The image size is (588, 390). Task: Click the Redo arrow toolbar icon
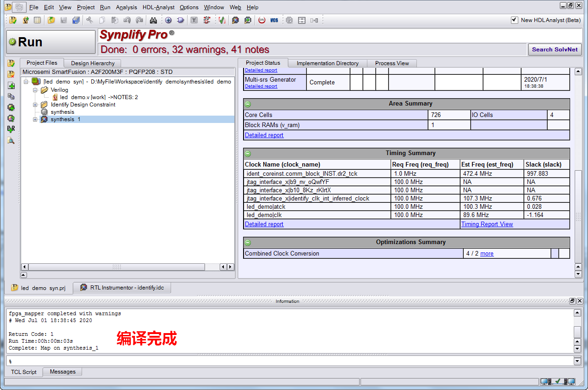[139, 20]
